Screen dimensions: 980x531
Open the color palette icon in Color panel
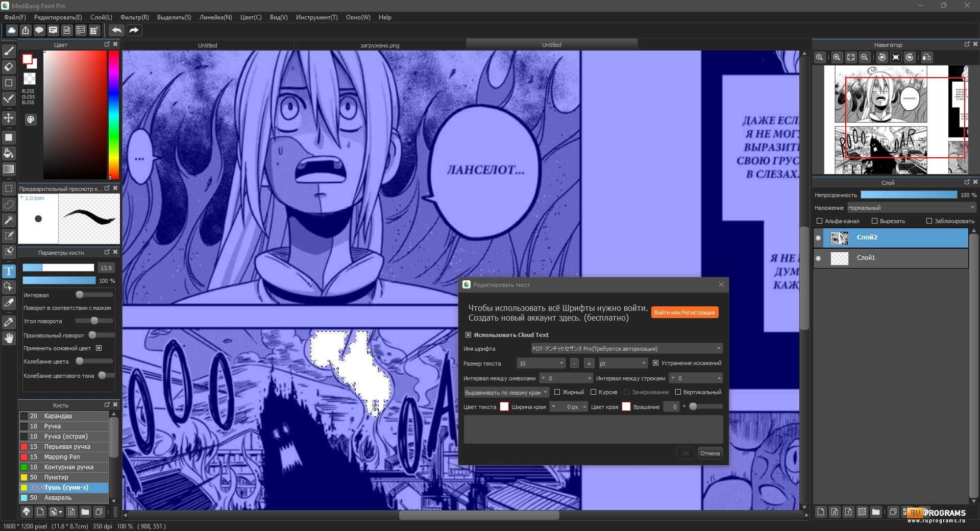[x=31, y=119]
